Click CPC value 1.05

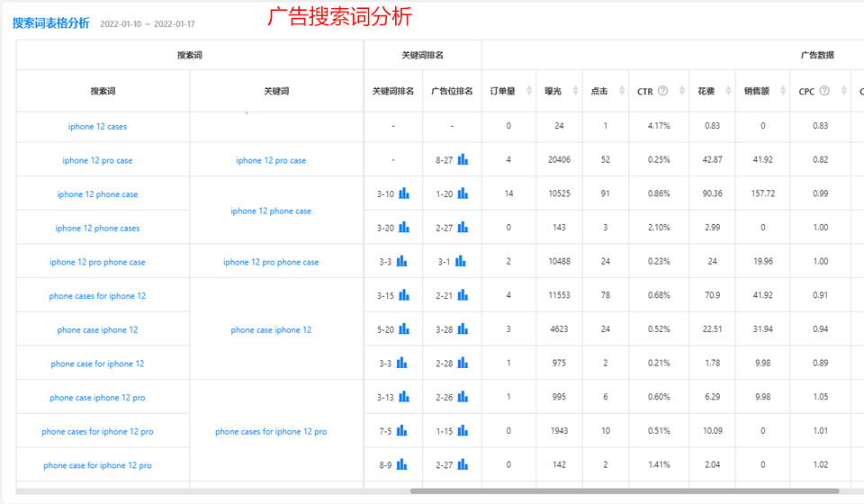coord(821,397)
